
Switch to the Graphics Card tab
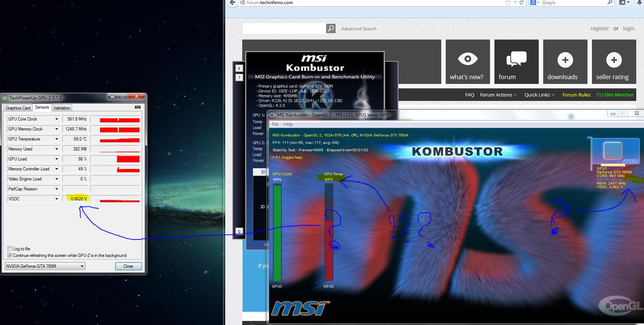(18, 108)
